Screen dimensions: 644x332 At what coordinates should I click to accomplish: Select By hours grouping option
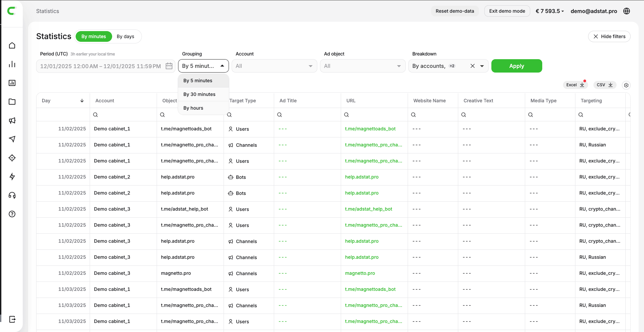pos(193,108)
